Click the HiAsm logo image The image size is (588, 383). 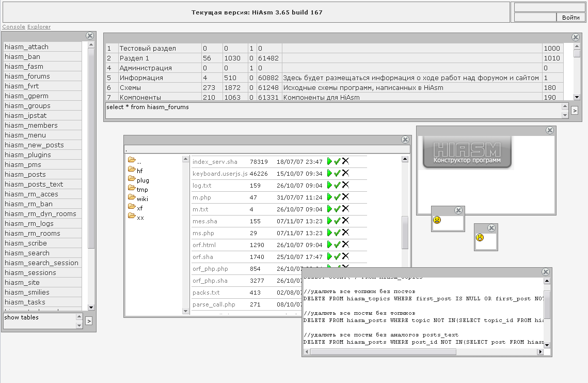click(x=467, y=152)
